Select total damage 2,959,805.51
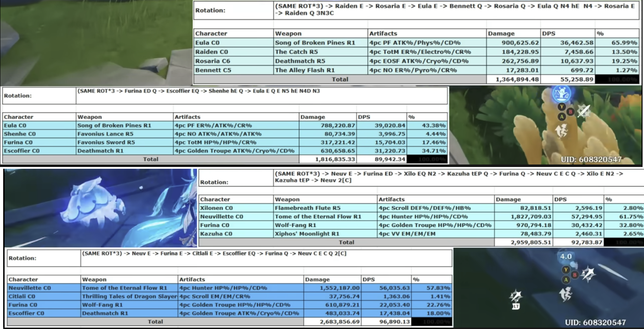 (x=524, y=242)
